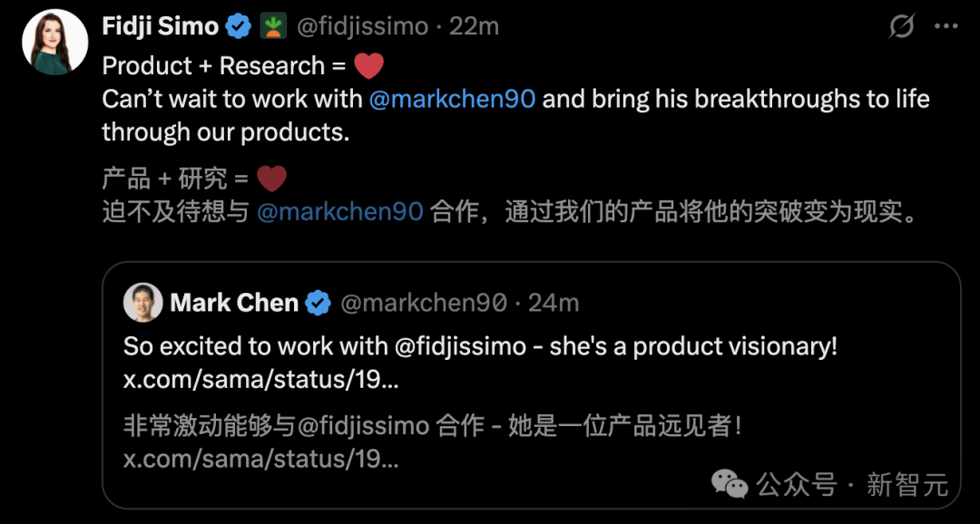Screen dimensions: 980x524
Task: Open the x.com/sama/status link in English quote
Action: [260, 380]
